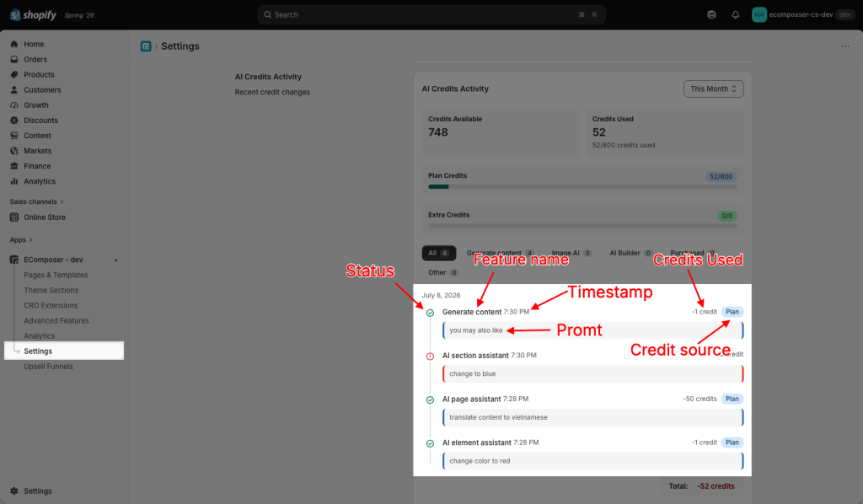Open Pages & Templates submenu item
863x504 pixels.
pyautogui.click(x=56, y=275)
